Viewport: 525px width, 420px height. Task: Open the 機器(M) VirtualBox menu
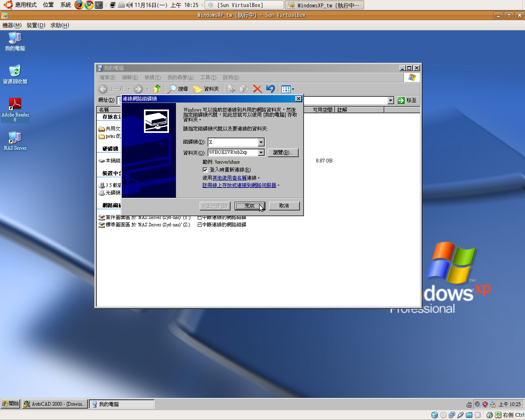tap(12, 25)
